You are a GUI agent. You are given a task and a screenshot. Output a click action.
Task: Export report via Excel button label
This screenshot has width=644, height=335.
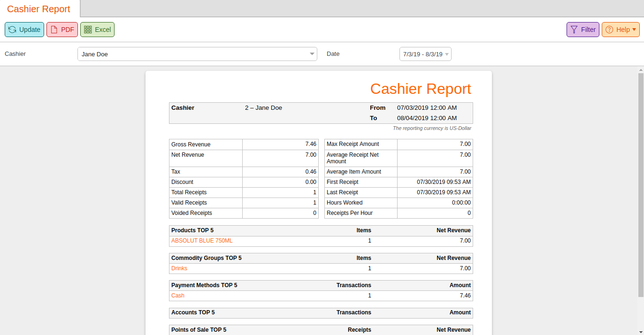(103, 30)
